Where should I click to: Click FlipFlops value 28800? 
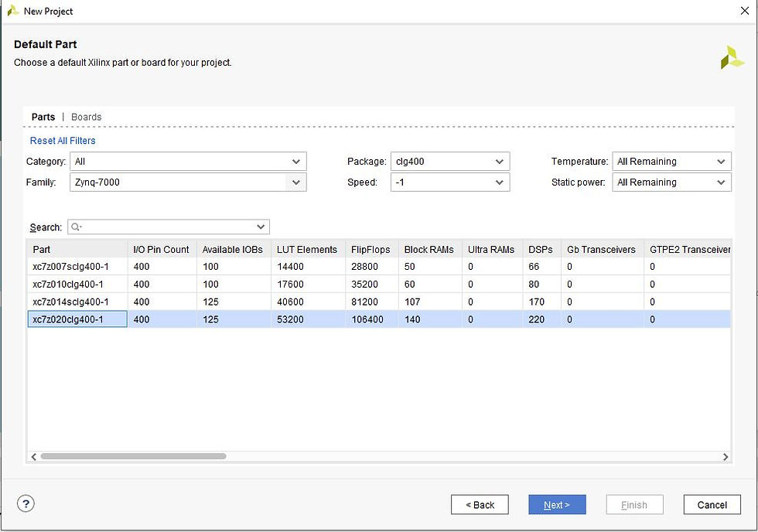point(364,266)
